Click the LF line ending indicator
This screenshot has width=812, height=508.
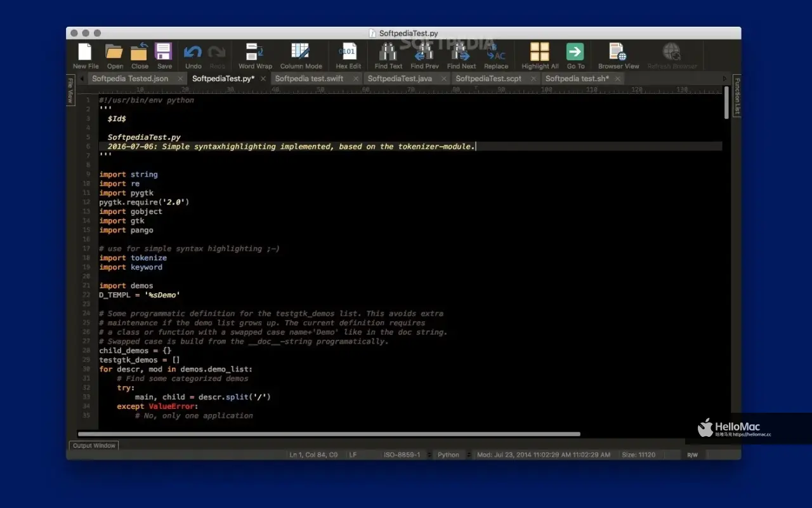point(353,455)
